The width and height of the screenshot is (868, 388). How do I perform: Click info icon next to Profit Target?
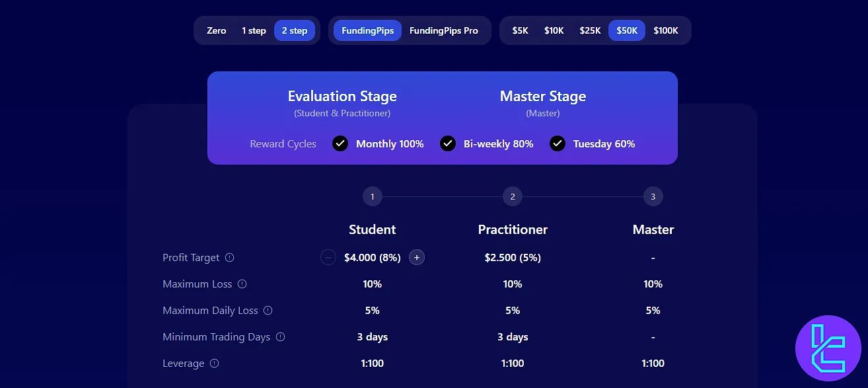[x=230, y=258]
